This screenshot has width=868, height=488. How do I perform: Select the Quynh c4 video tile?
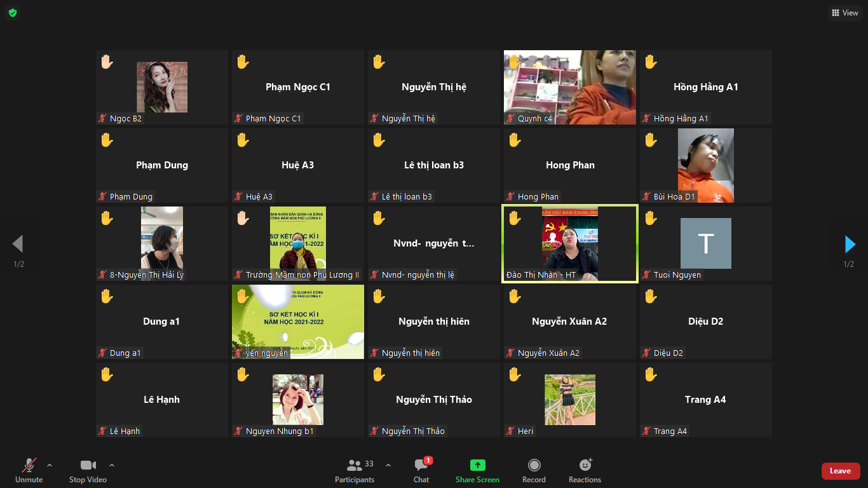click(x=570, y=87)
